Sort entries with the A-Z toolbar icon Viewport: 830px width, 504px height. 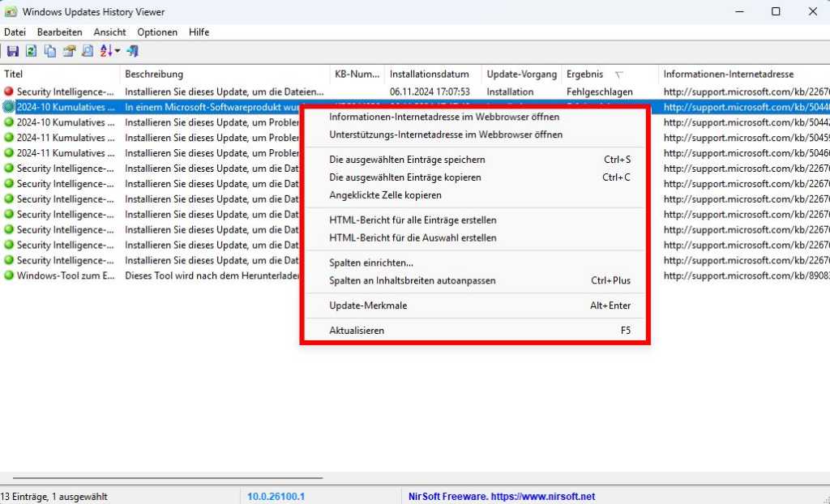(104, 51)
